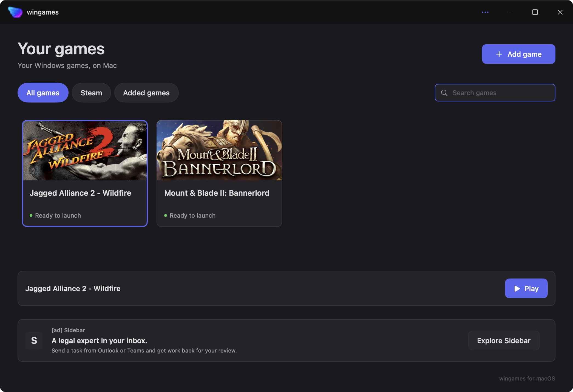This screenshot has width=573, height=392.
Task: Focus the Search games input field
Action: click(495, 93)
